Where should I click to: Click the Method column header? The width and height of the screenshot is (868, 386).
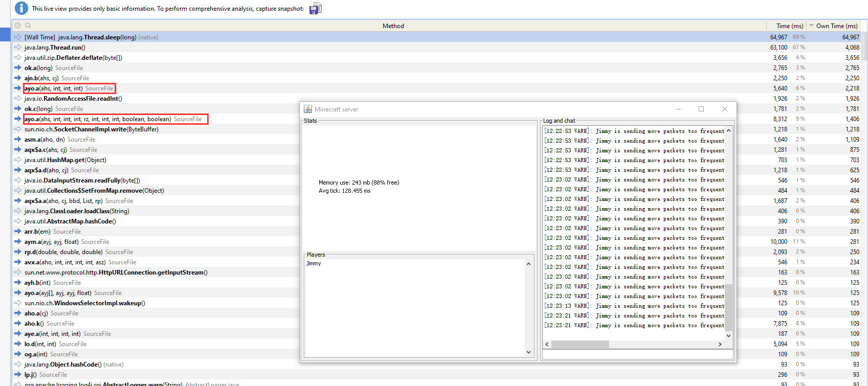pyautogui.click(x=393, y=26)
